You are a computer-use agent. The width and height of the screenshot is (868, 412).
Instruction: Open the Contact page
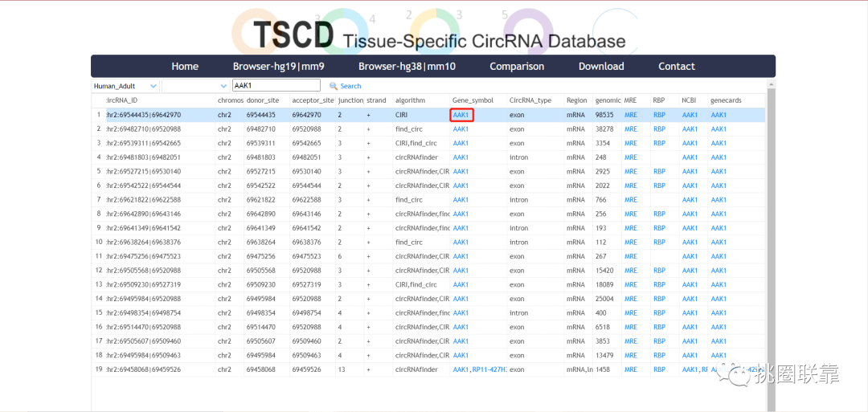tap(677, 67)
